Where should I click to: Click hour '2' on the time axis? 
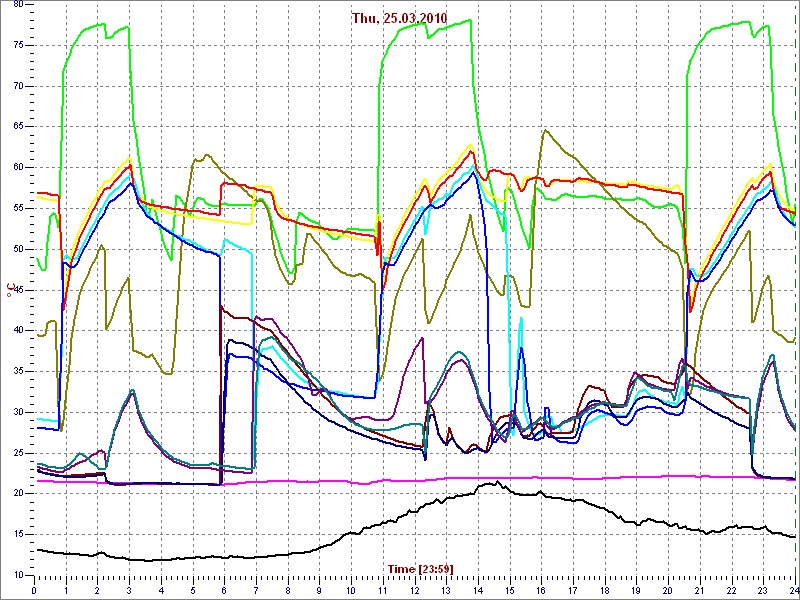[97, 590]
